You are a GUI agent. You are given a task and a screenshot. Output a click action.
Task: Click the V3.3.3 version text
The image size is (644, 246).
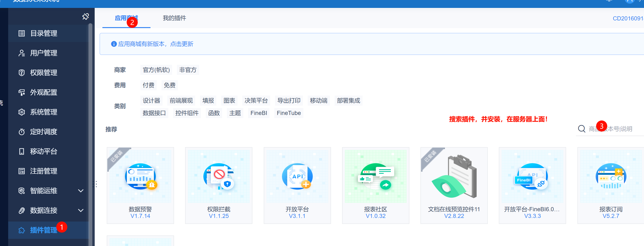[x=532, y=216]
